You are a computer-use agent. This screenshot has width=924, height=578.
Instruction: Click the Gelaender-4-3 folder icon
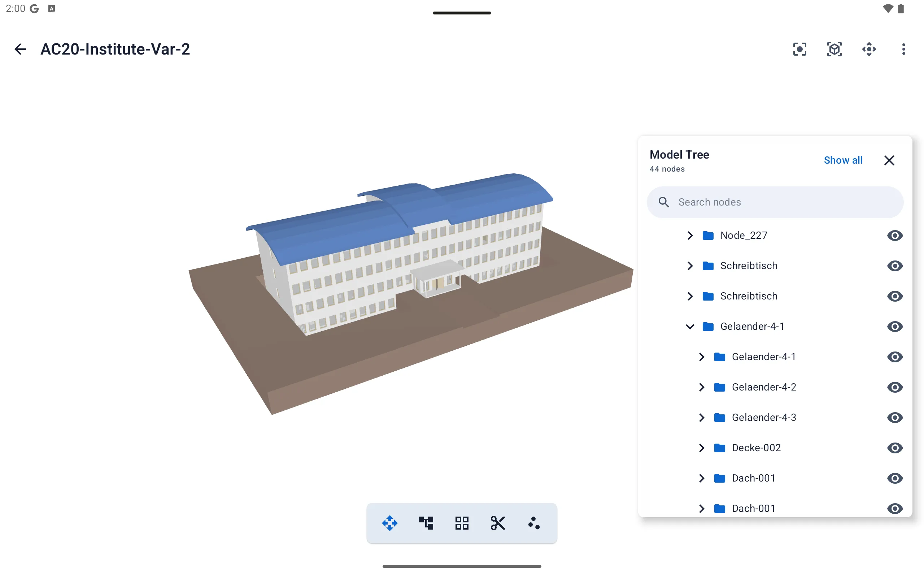click(x=719, y=418)
